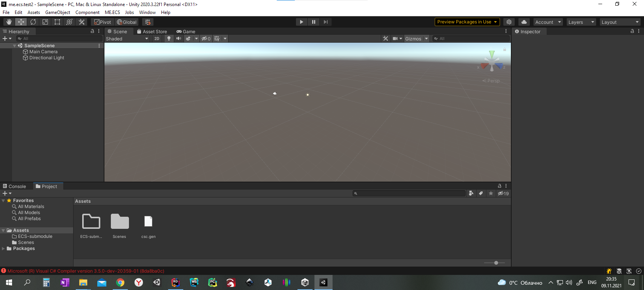Image resolution: width=644 pixels, height=290 pixels.
Task: Click the scene orientation gizmo
Action: (492, 62)
